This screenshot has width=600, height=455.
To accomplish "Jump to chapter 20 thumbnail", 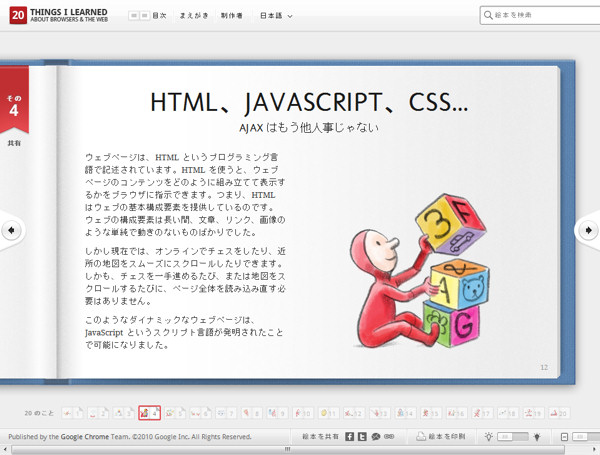I will [x=560, y=413].
